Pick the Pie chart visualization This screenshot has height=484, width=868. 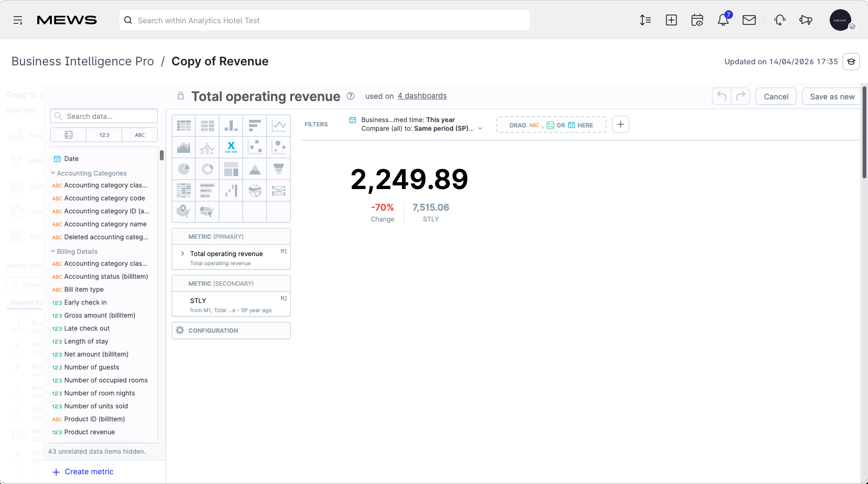[x=184, y=169]
